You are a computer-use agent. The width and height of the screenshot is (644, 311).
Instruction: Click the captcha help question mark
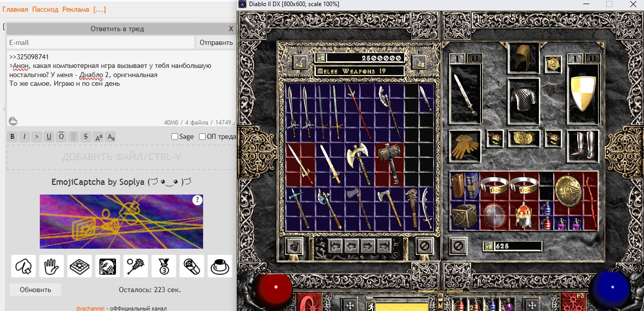click(197, 201)
